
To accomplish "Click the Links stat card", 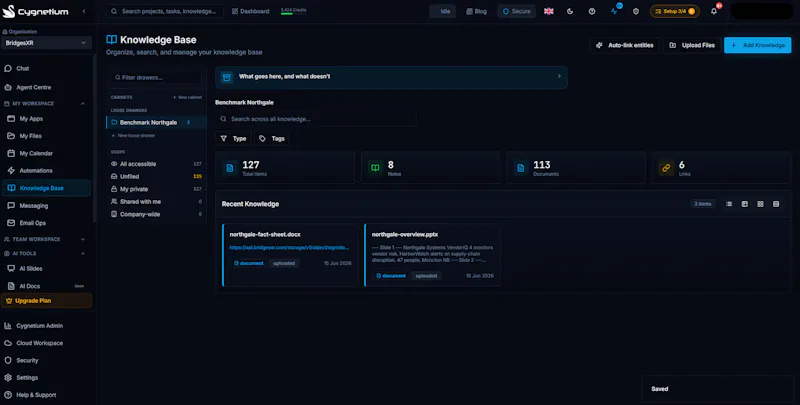I will click(721, 168).
